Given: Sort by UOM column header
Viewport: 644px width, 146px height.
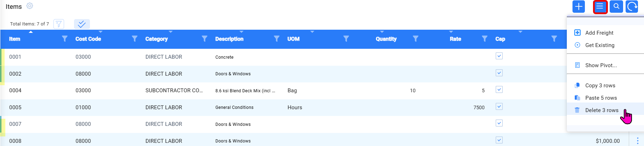Looking at the screenshot, I should (293, 39).
